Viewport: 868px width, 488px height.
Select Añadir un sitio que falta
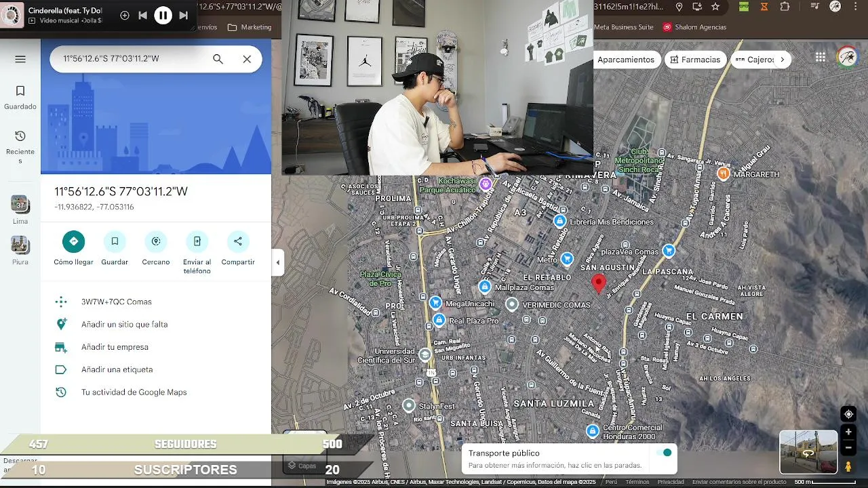[156, 324]
